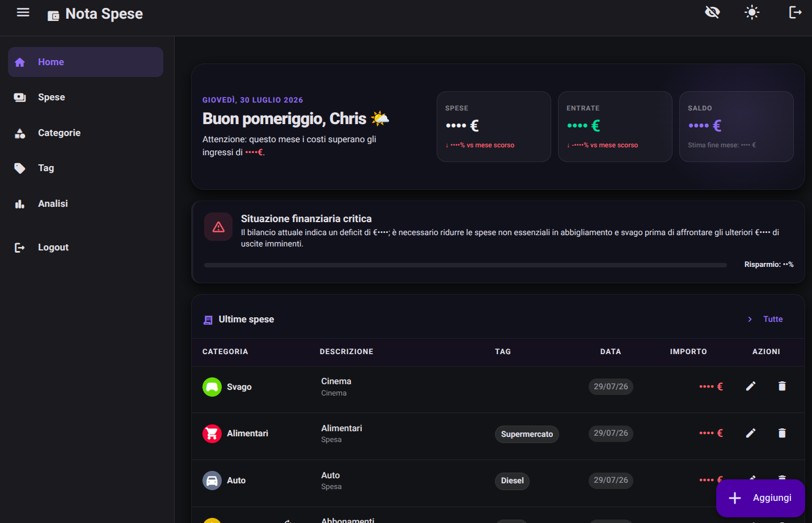The height and width of the screenshot is (523, 812).
Task: Open the Entrate summary card
Action: pos(615,126)
